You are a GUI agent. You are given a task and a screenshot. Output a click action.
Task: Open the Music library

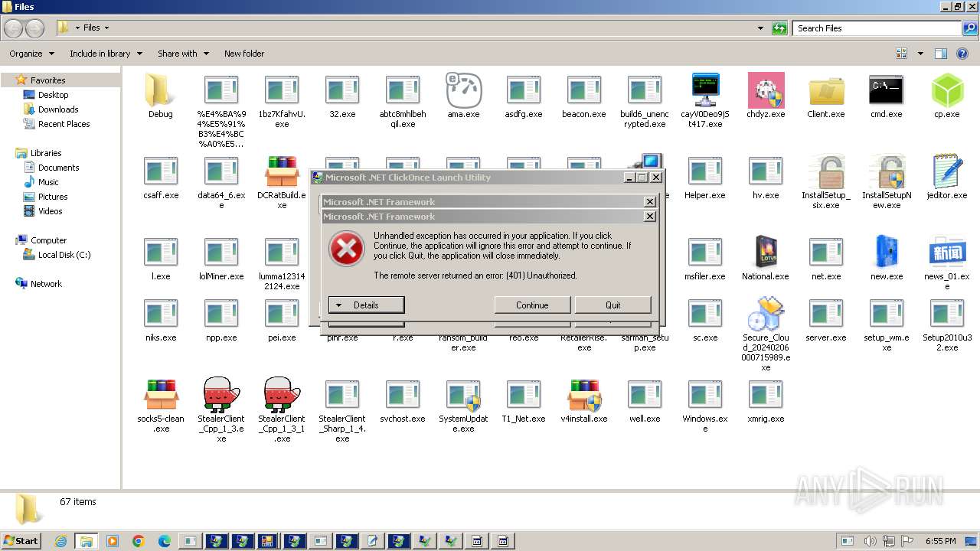(x=48, y=182)
